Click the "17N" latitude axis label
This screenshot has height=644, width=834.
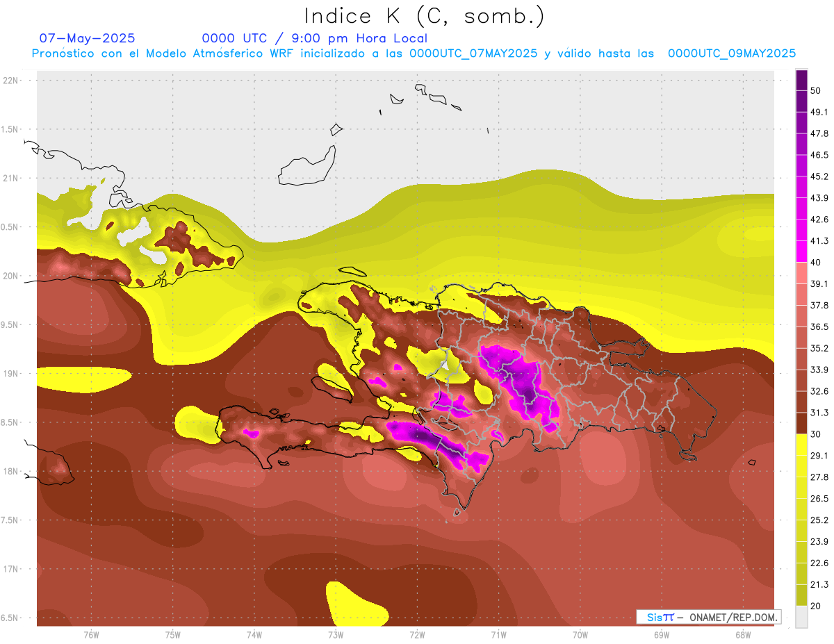click(12, 569)
